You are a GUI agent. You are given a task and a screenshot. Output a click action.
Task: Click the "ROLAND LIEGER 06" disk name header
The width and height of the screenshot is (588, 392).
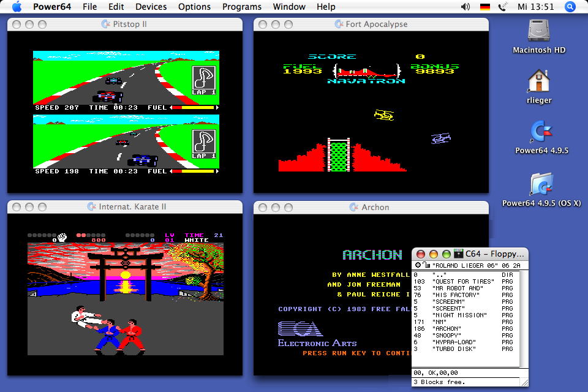tap(465, 265)
